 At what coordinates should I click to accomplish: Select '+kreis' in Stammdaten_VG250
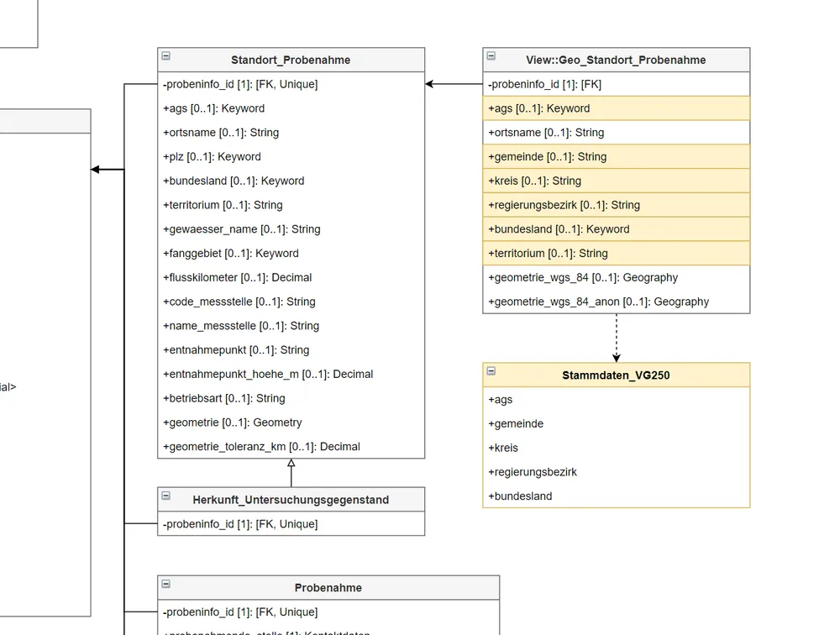pos(616,448)
